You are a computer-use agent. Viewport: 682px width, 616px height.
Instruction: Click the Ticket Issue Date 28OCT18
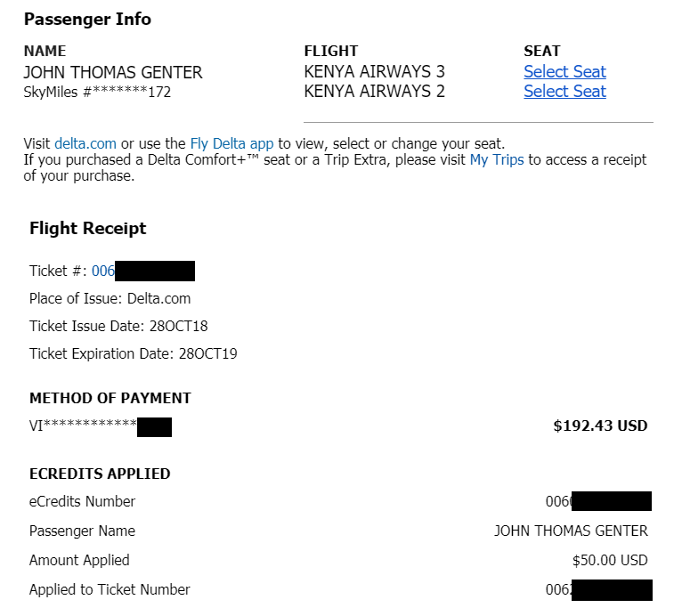click(x=118, y=326)
